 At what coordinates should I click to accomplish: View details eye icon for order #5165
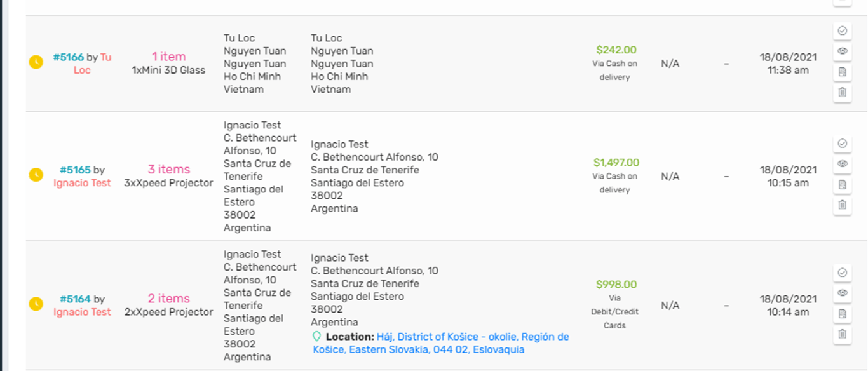pyautogui.click(x=843, y=164)
